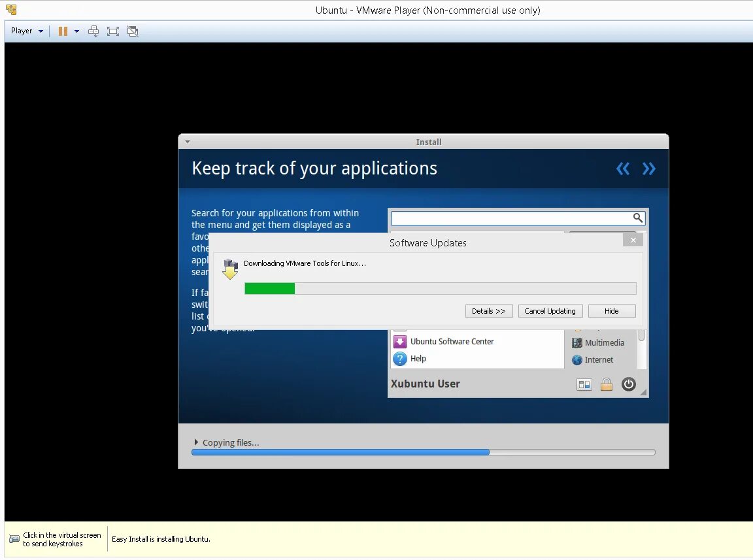Click the menu resize grip corner

[643, 393]
